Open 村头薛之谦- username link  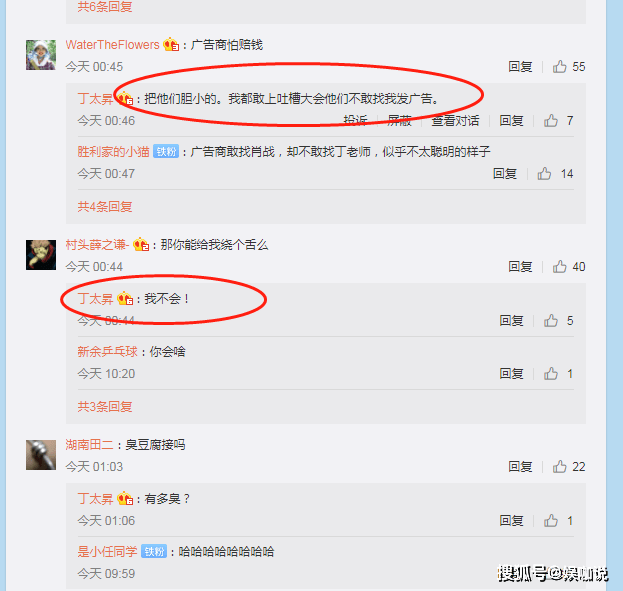[97, 244]
